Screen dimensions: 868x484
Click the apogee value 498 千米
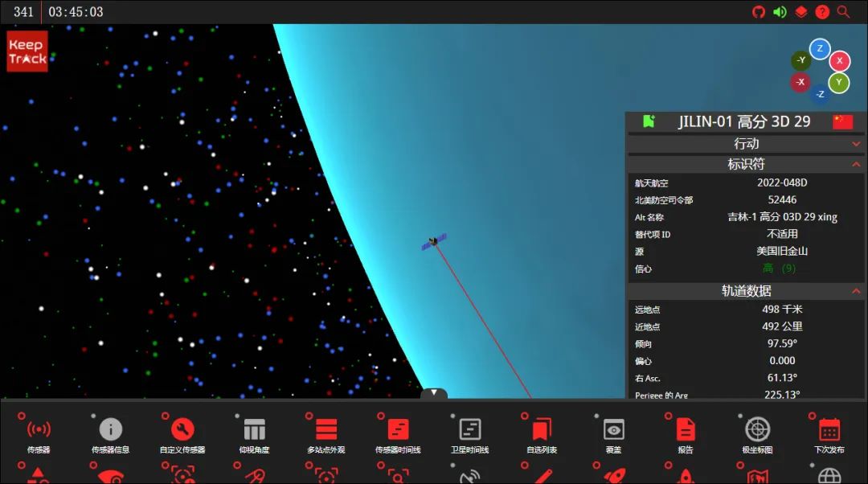tap(782, 309)
